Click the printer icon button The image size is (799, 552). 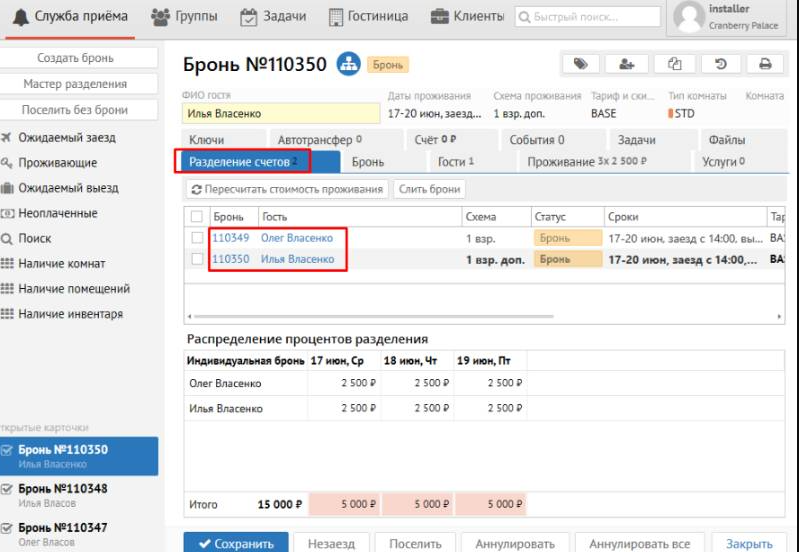click(765, 64)
